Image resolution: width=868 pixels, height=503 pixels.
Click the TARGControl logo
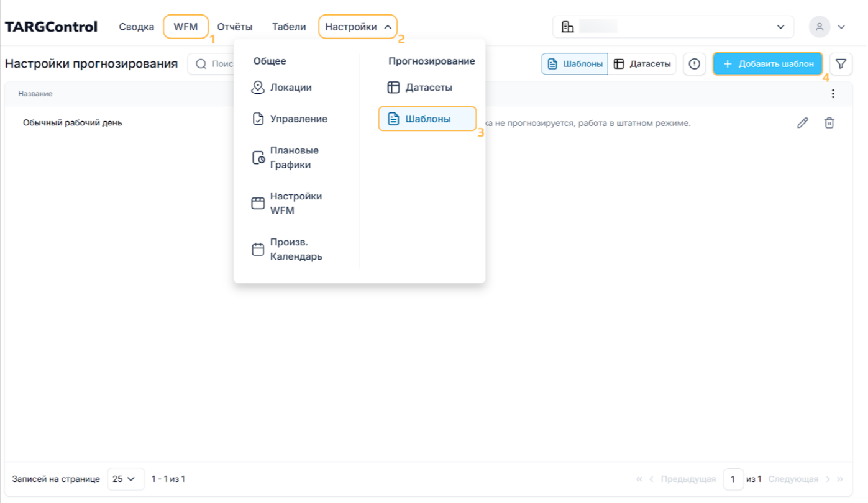click(51, 27)
